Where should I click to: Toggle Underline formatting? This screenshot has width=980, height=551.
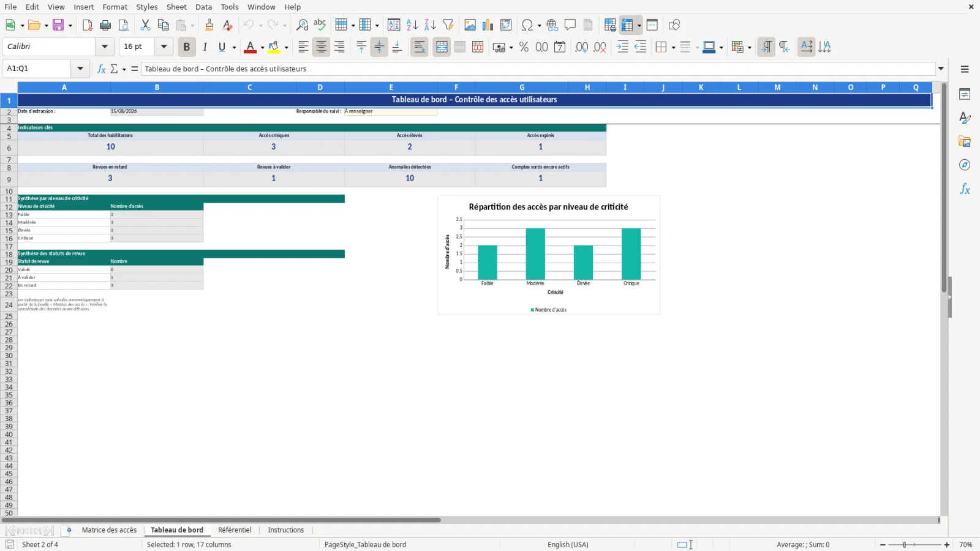click(222, 47)
